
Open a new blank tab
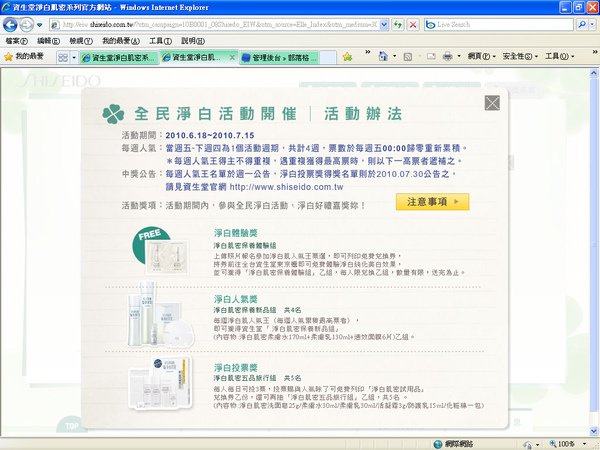point(328,58)
